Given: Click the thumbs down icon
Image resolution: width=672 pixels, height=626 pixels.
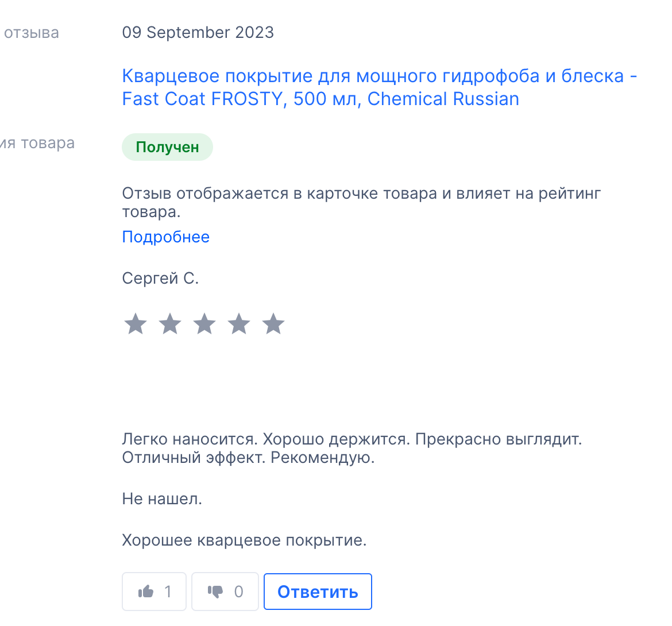Looking at the screenshot, I should point(215,592).
